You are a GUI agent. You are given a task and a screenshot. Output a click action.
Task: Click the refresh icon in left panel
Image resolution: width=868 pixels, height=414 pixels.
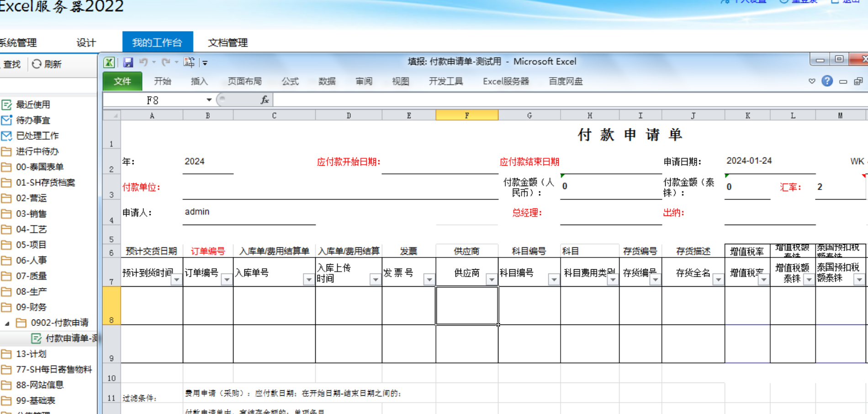[x=37, y=64]
